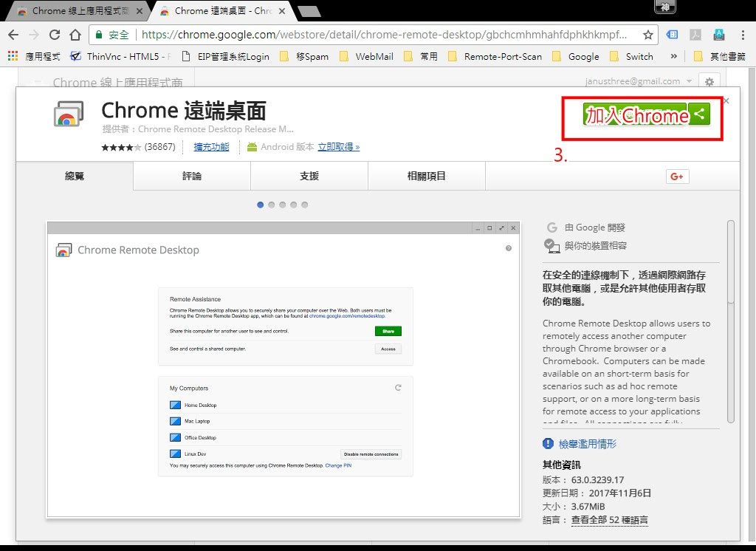This screenshot has height=551, width=756.
Task: Close the extension detail dialog with X
Action: coord(726,101)
